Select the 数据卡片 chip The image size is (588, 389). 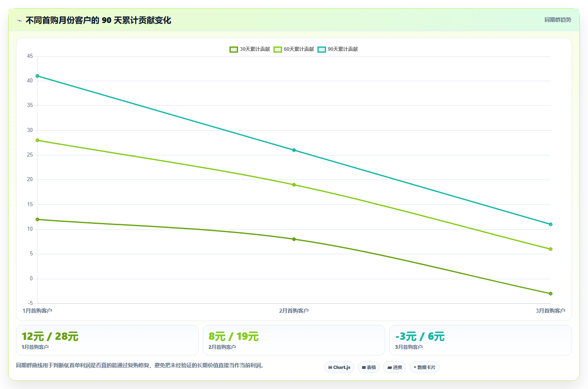[424, 367]
